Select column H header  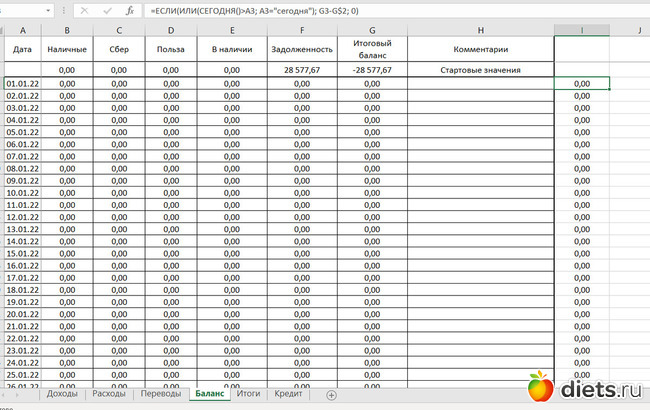pyautogui.click(x=480, y=31)
